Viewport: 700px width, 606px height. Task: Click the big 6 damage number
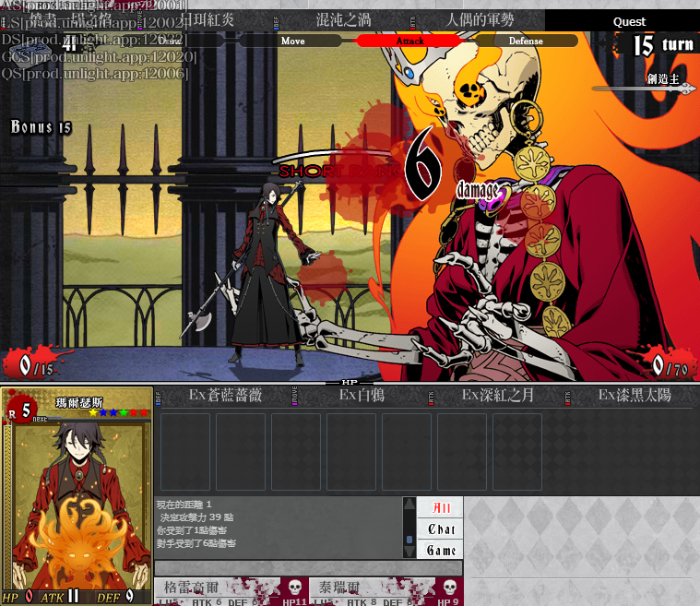coord(421,163)
